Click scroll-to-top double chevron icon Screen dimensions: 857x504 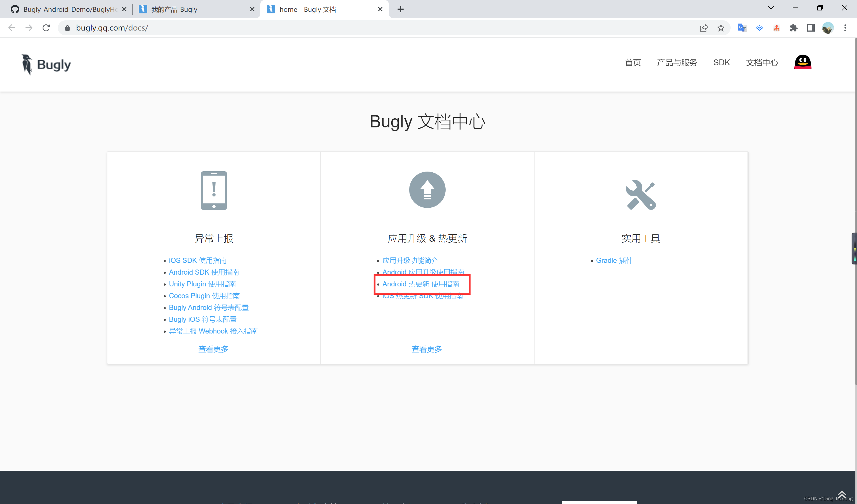(842, 494)
